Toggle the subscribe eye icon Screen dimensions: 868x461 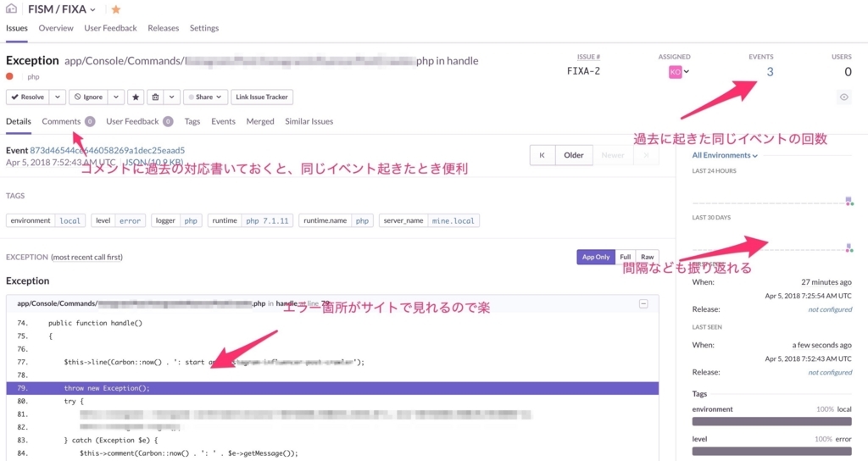843,97
